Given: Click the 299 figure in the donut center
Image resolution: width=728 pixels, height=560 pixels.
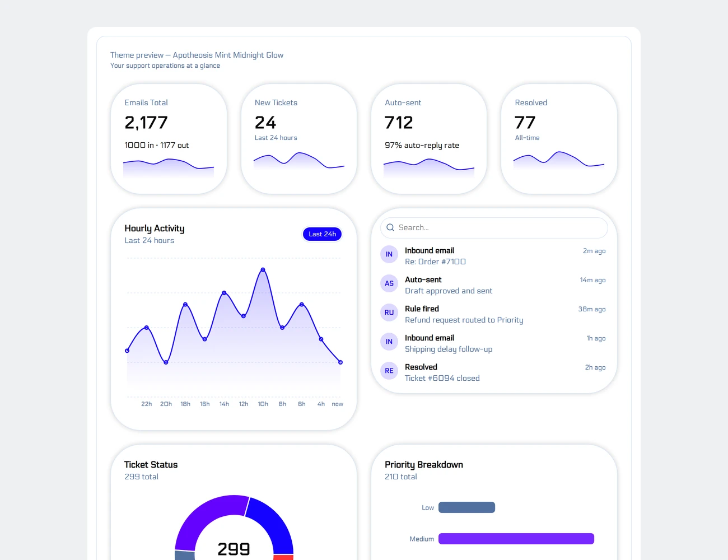Looking at the screenshot, I should [x=234, y=549].
